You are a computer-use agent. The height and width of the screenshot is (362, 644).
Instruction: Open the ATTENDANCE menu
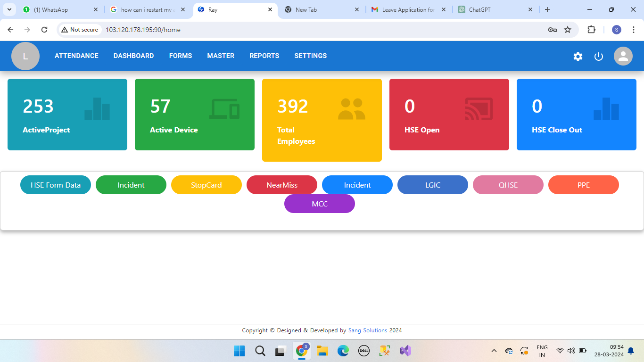(76, 56)
